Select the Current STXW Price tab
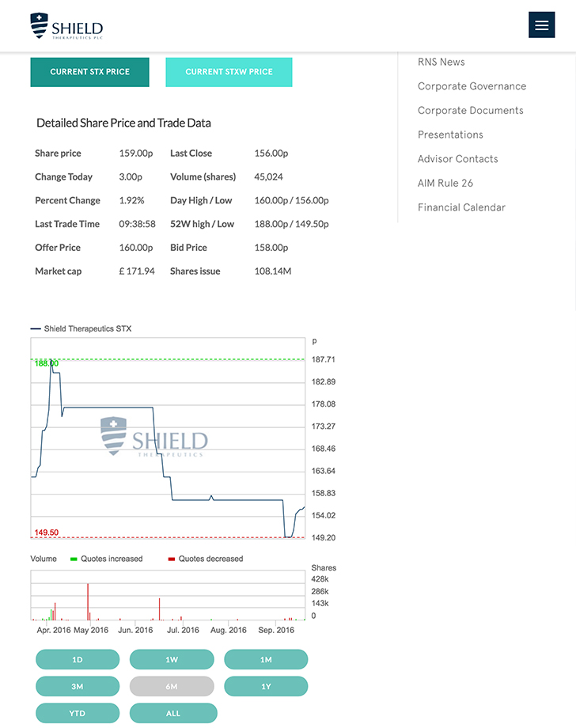The height and width of the screenshot is (728, 576). (x=229, y=72)
